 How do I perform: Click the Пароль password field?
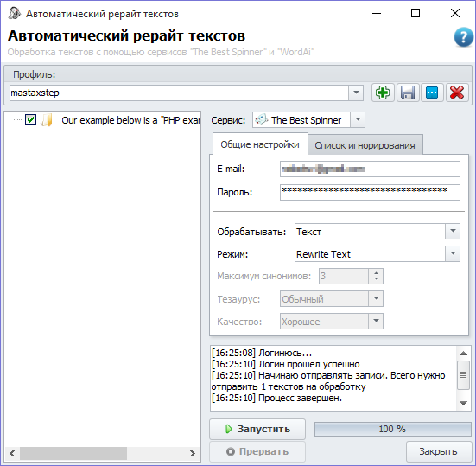[x=370, y=192]
